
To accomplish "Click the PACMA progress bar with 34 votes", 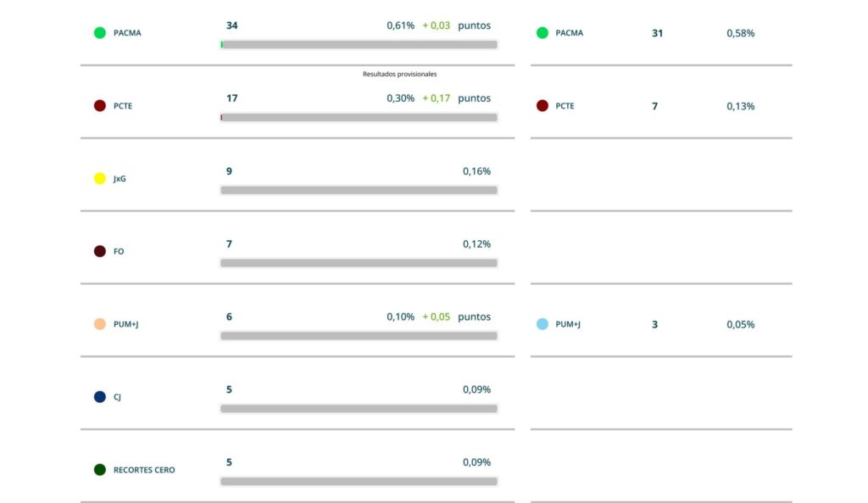I will pyautogui.click(x=359, y=44).
